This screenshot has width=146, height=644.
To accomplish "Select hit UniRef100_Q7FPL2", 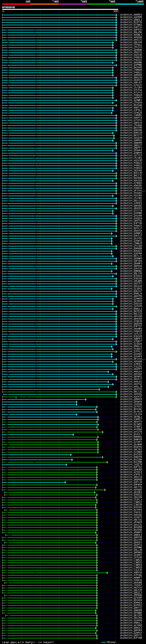I will [131, 352].
